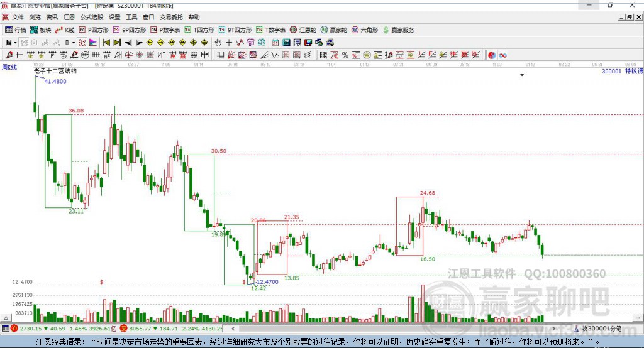
Task: Open the P数字表 tool
Action: tap(165, 30)
